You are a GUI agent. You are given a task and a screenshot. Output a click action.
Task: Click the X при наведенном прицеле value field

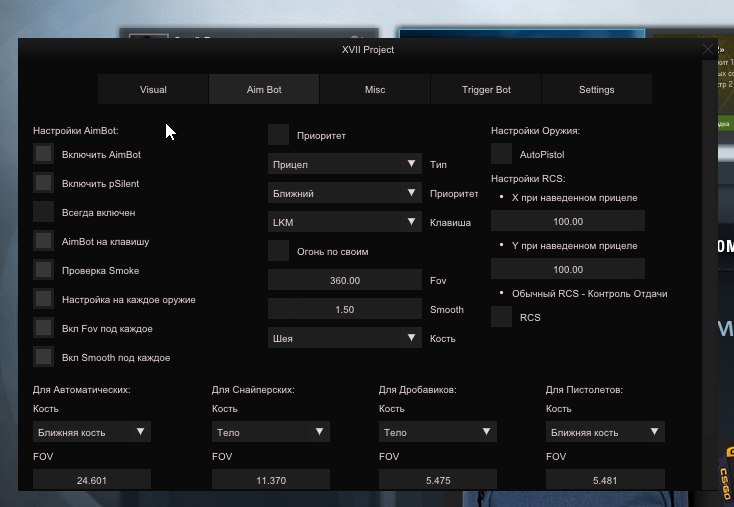pyautogui.click(x=568, y=221)
